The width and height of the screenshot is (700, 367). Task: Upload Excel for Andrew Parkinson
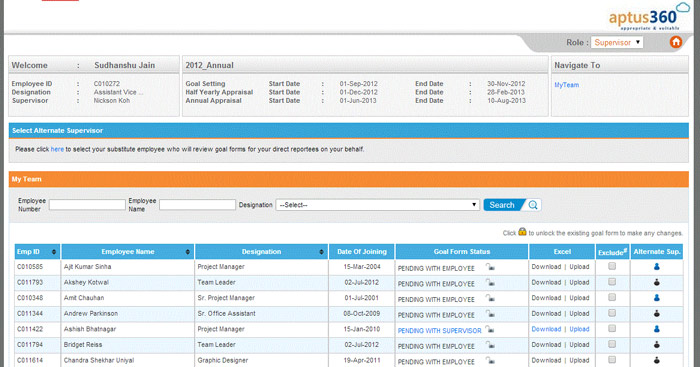(x=579, y=313)
